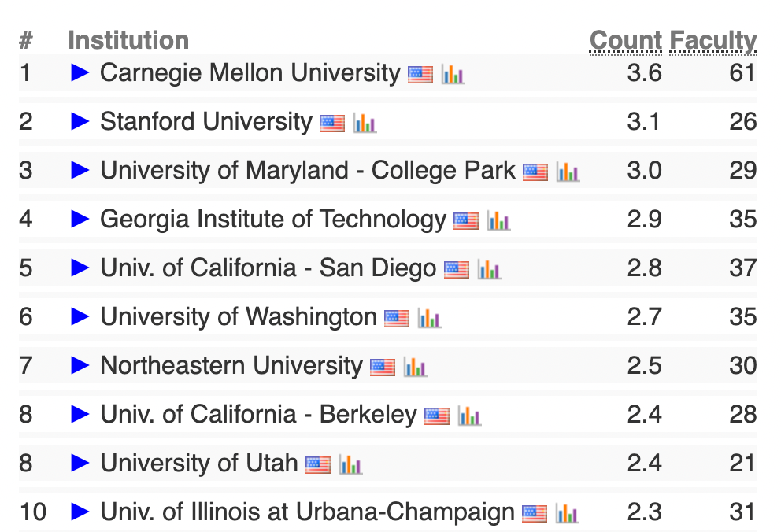The image size is (781, 532).
Task: Click the chart icon for University of Maryland
Action: point(568,172)
